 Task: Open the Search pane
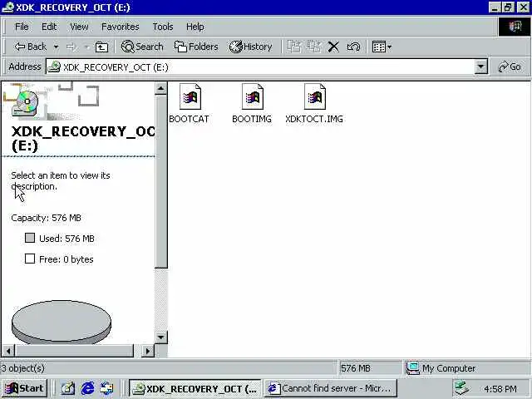click(142, 47)
